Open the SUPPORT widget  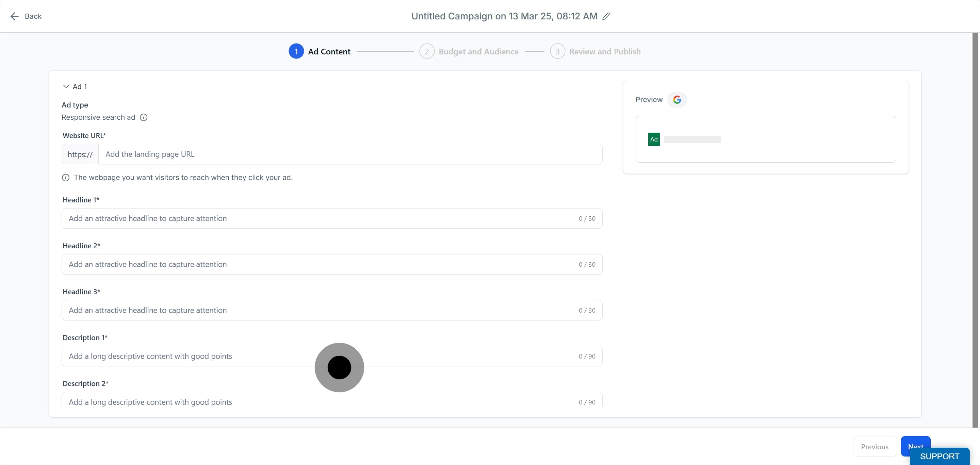939,456
